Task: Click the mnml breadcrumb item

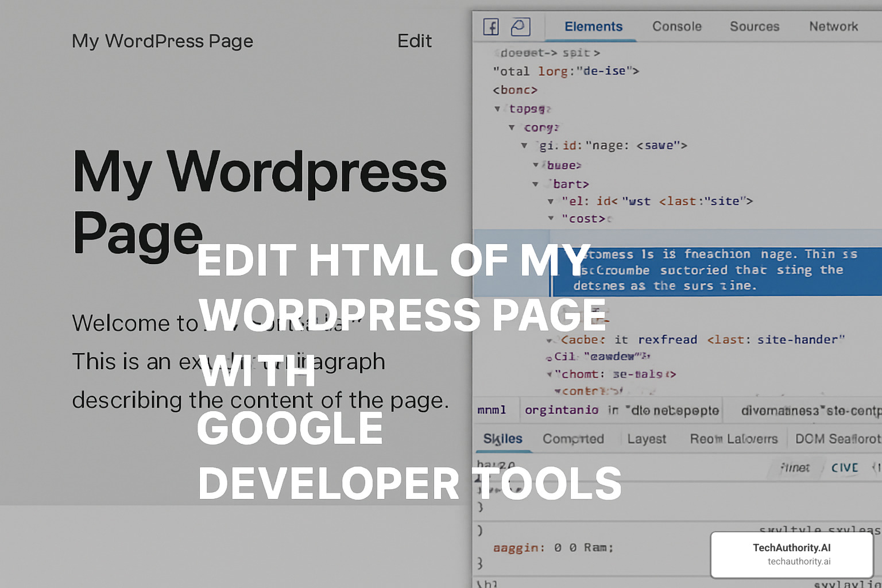Action: click(492, 410)
